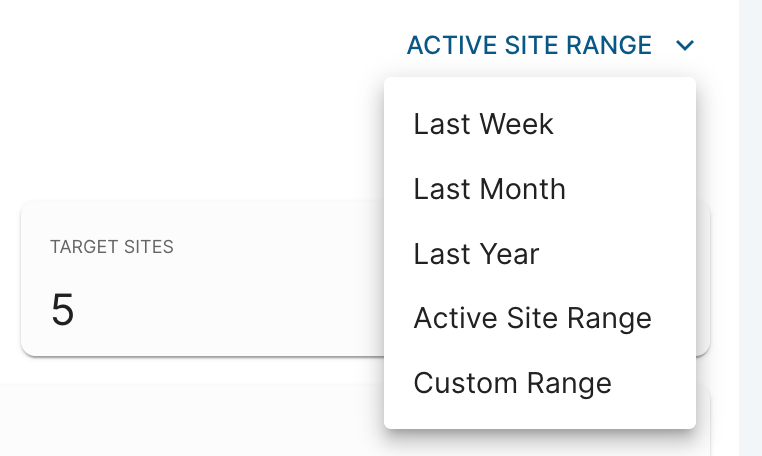Choose Custom Range to define dates
762x456 pixels.
(x=513, y=383)
